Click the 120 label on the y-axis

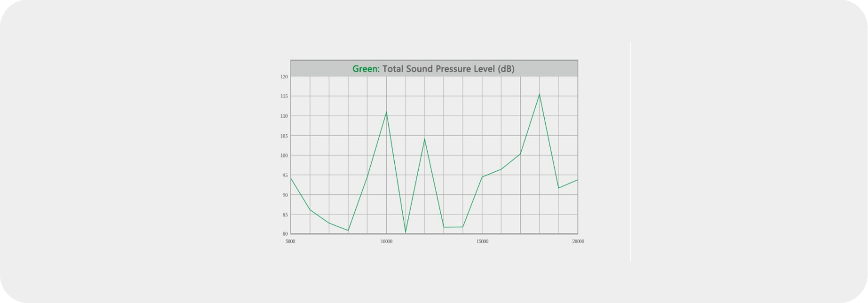pos(284,77)
